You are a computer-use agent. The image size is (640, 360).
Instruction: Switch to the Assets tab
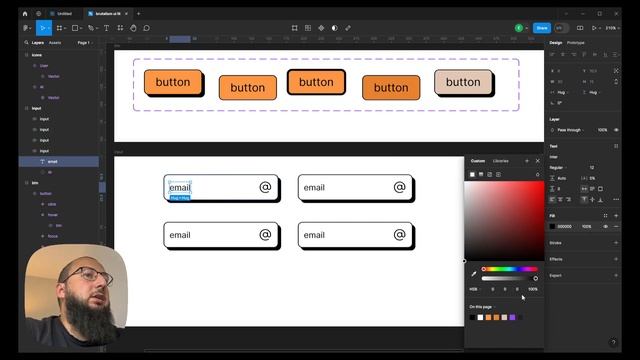55,42
